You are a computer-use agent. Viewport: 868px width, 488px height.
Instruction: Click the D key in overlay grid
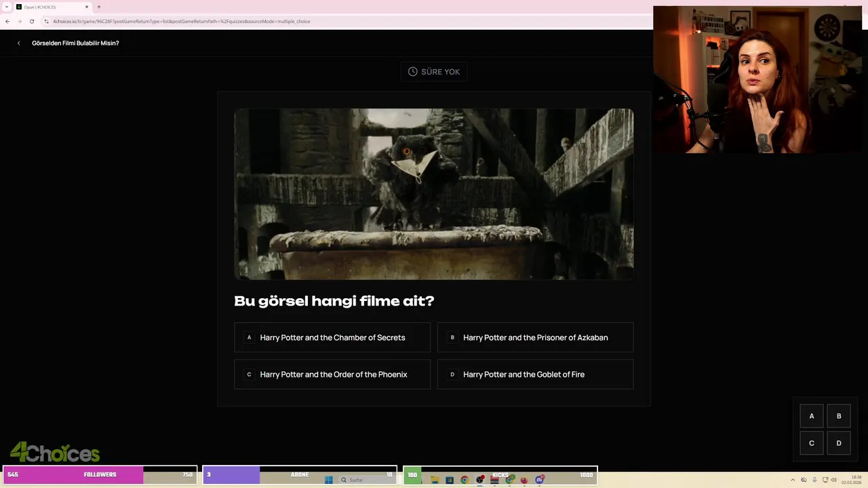pyautogui.click(x=839, y=443)
